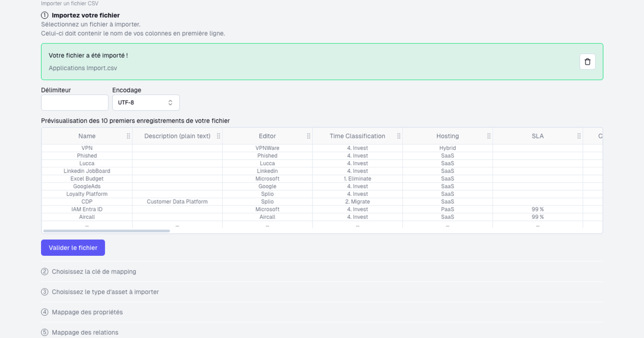
Task: Open the Encodage UTF-8 dropdown
Action: (x=145, y=102)
